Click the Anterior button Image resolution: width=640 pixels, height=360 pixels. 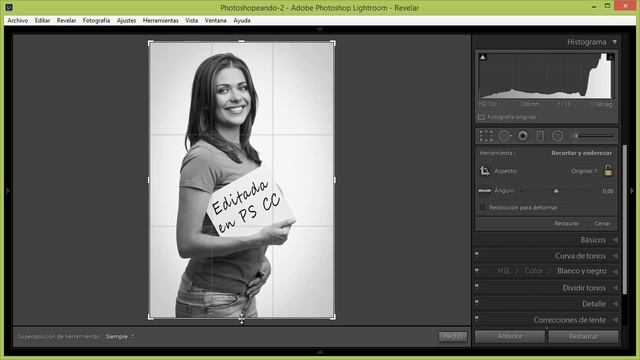point(510,336)
